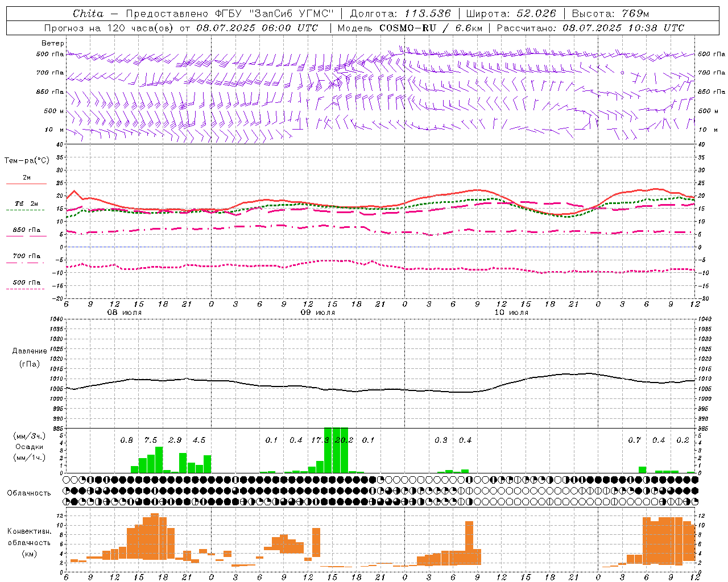Screen dimensions: 728x582
Task: Select the "Долгота: 113.536" header value
Action: [400, 14]
